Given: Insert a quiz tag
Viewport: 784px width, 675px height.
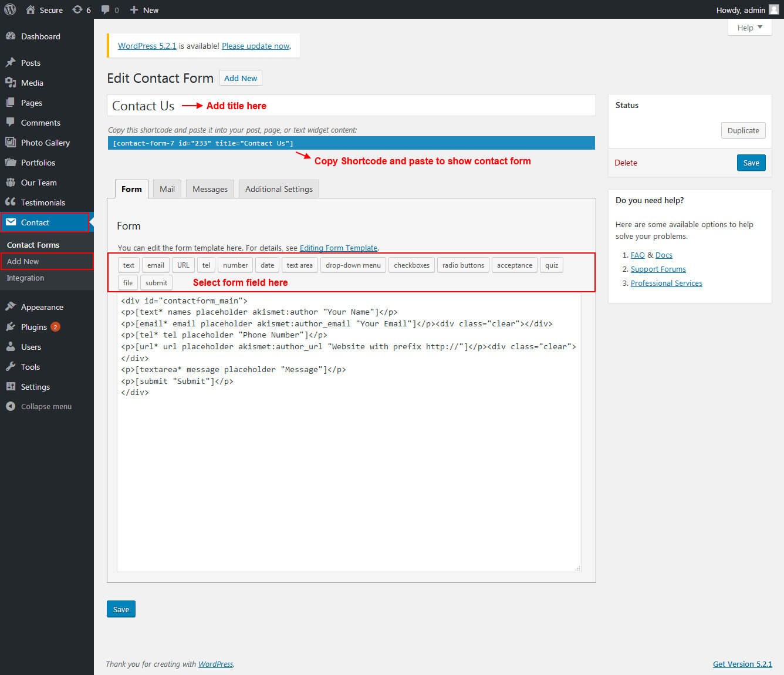Looking at the screenshot, I should (552, 265).
